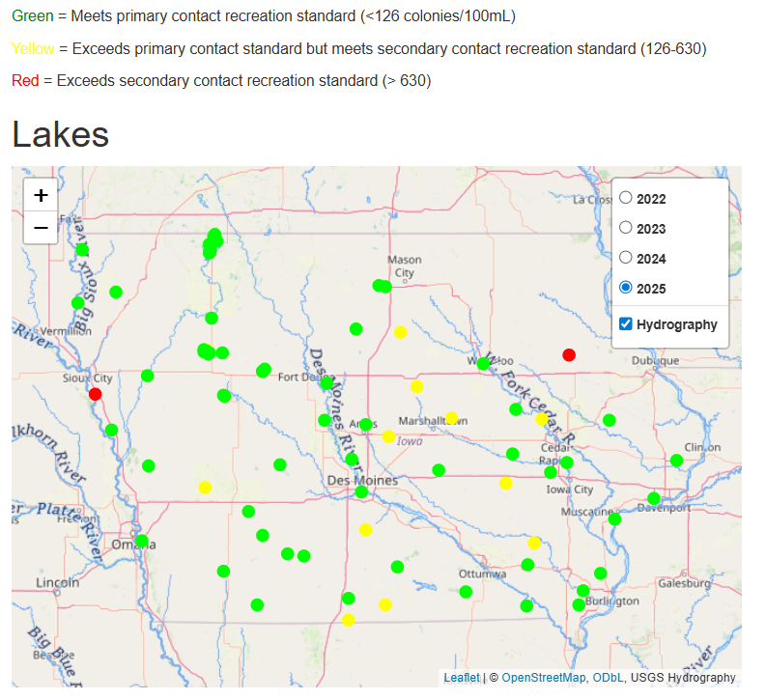Image resolution: width=766 pixels, height=700 pixels.
Task: Click the yellow marker west of Iowa City
Action: (506, 484)
